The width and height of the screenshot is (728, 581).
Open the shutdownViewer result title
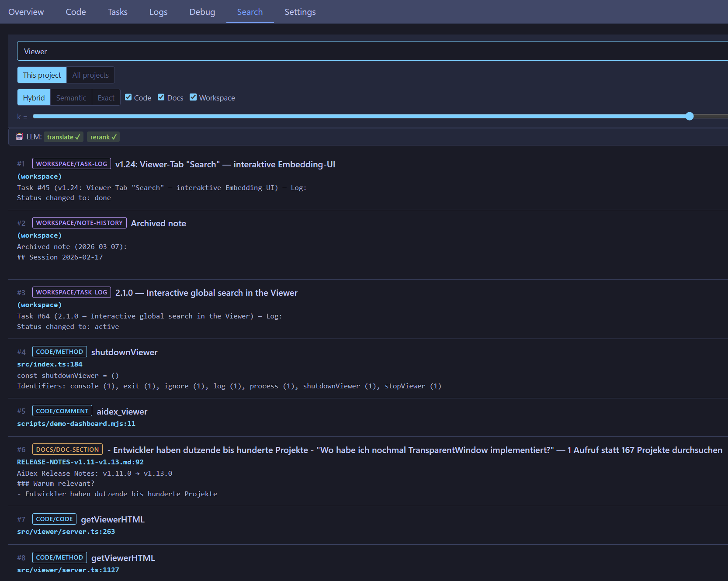[125, 352]
